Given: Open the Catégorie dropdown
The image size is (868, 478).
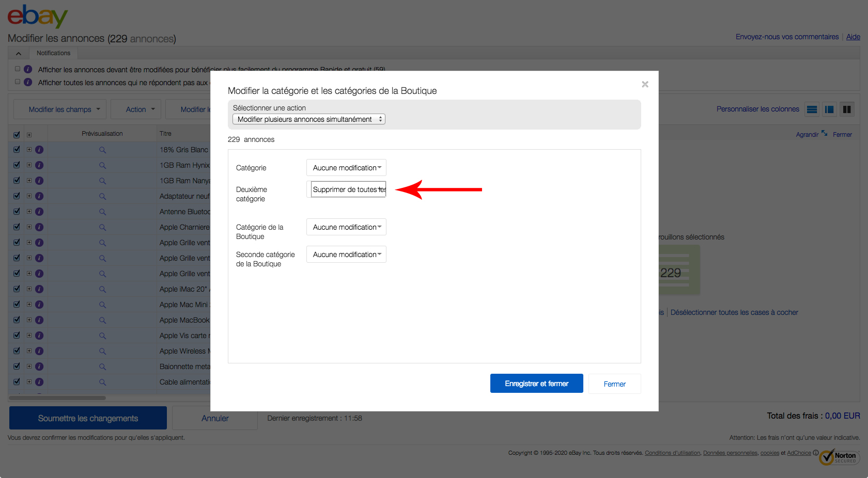Looking at the screenshot, I should (x=346, y=168).
